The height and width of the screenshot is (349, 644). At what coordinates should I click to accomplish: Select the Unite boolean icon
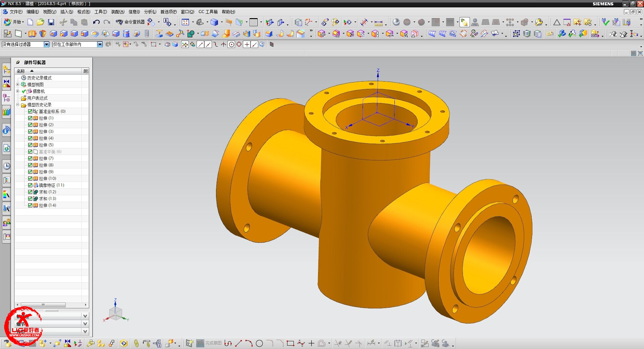tap(191, 34)
